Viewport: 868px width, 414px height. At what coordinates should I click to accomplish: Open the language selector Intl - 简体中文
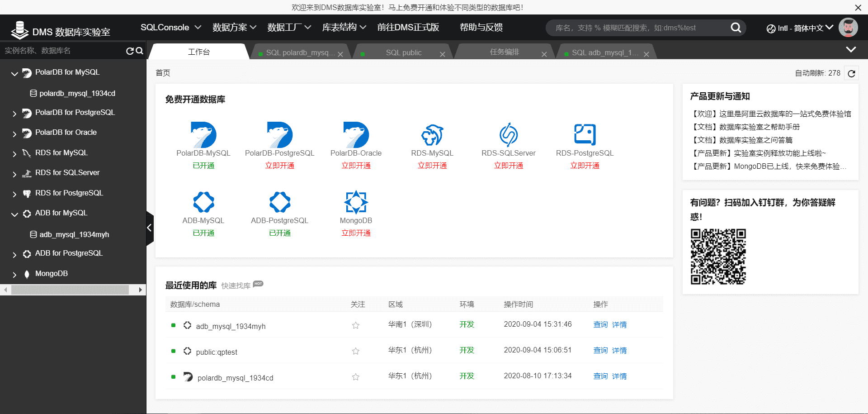[x=800, y=28]
